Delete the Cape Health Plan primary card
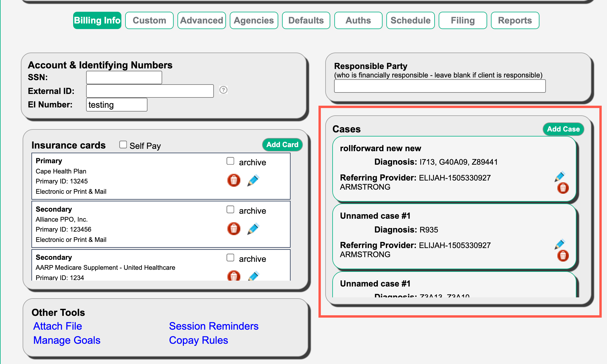Viewport: 607px width, 364px height. click(x=234, y=180)
